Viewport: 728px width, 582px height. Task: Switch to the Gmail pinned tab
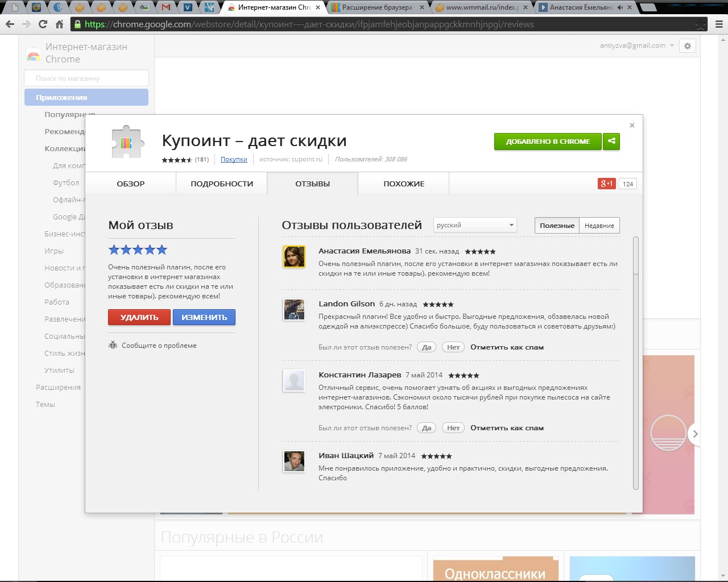166,7
